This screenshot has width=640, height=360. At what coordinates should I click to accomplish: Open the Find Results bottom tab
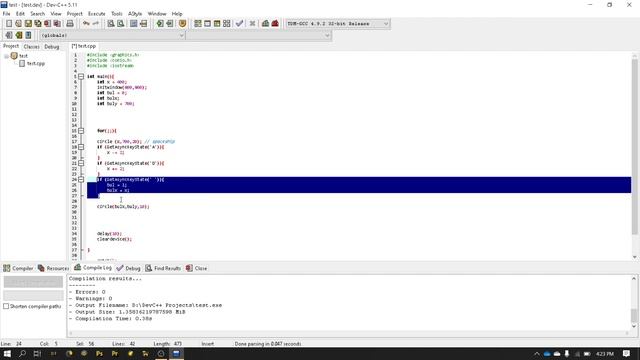pos(163,268)
